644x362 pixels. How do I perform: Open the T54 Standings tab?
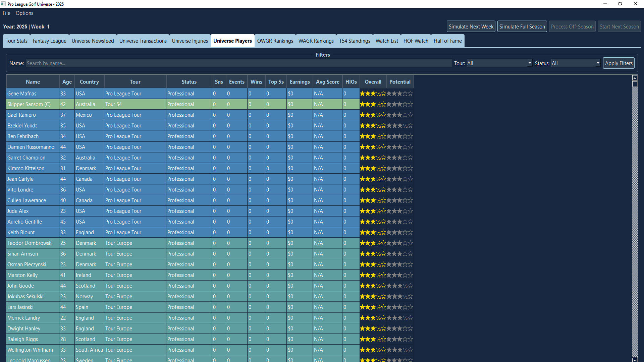tap(355, 41)
